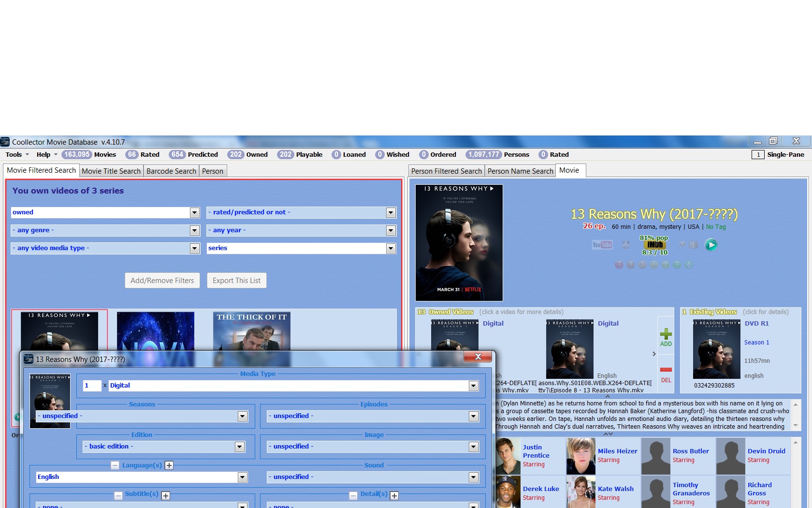
Task: Open the English language dropdown
Action: click(x=243, y=477)
